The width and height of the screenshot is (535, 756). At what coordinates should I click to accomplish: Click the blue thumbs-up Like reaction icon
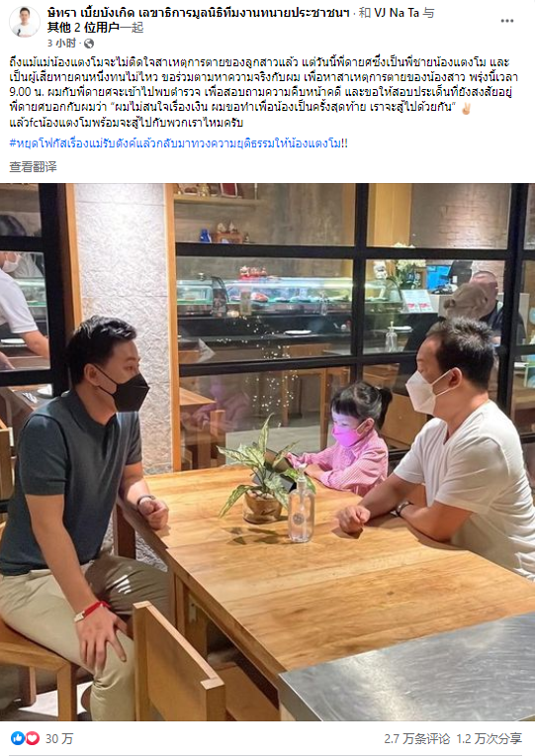(18, 737)
